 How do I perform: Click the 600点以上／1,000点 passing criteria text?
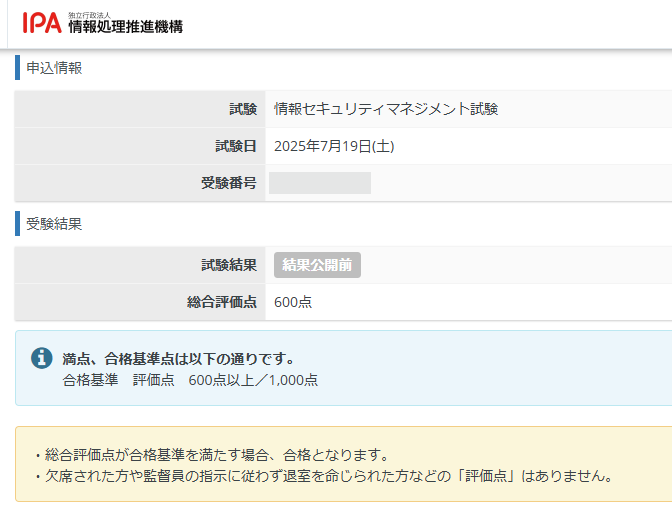253,379
